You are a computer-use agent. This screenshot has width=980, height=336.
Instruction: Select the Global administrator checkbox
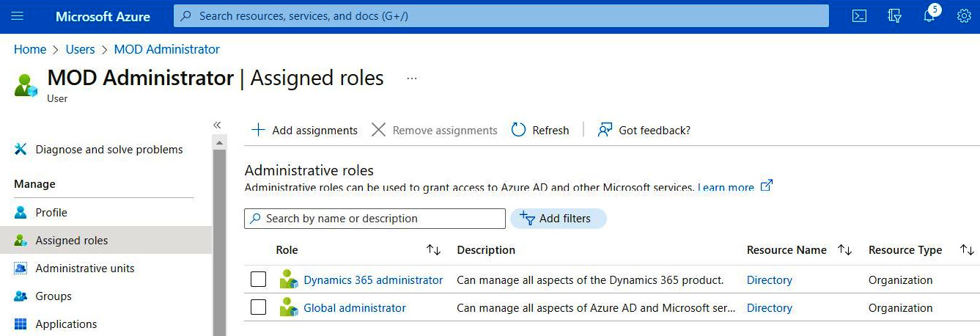(x=258, y=307)
